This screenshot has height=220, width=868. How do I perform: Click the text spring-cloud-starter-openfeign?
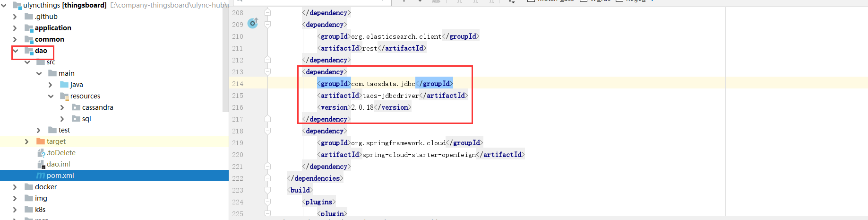pyautogui.click(x=419, y=155)
